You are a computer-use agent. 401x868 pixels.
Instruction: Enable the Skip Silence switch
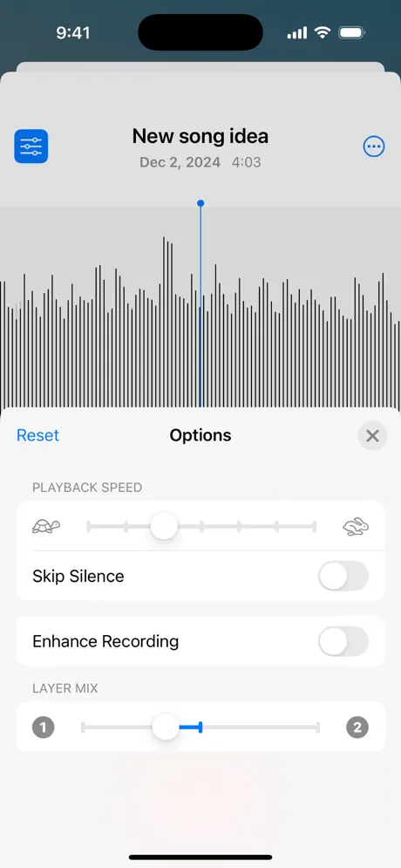coord(343,577)
